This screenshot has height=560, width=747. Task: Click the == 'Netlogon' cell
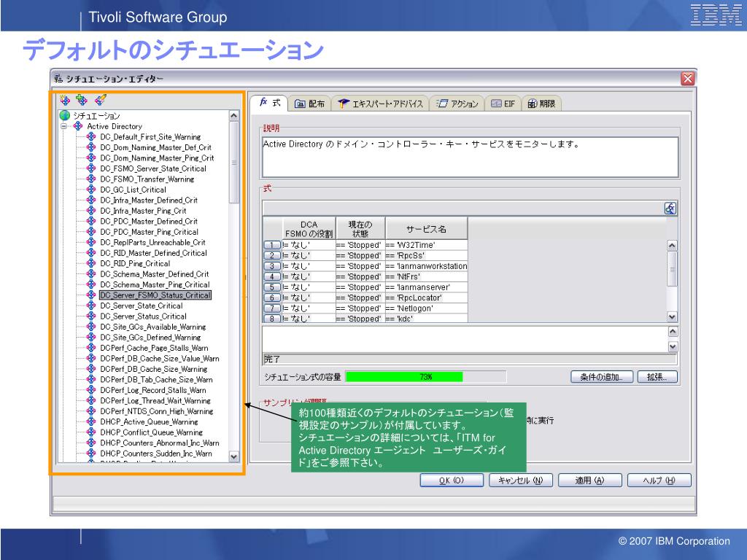426,308
